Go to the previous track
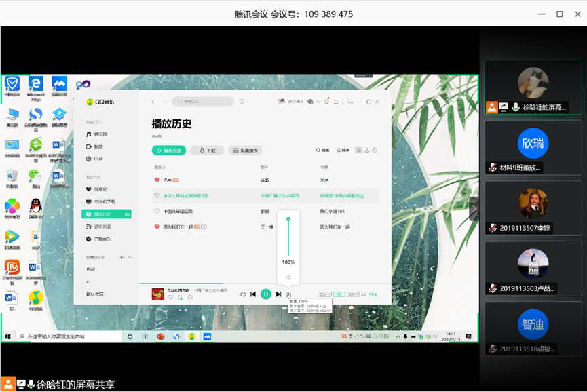587x392 pixels. pos(253,294)
